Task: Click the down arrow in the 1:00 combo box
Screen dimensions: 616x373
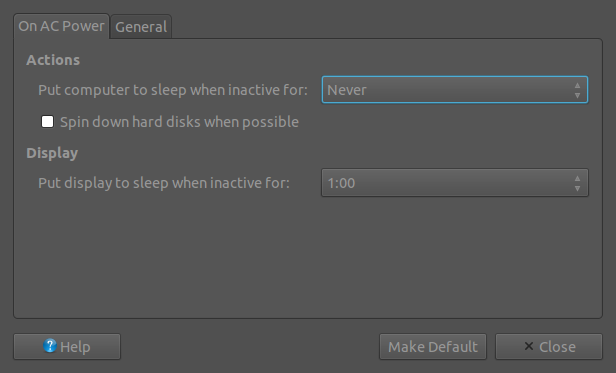Action: pyautogui.click(x=577, y=188)
